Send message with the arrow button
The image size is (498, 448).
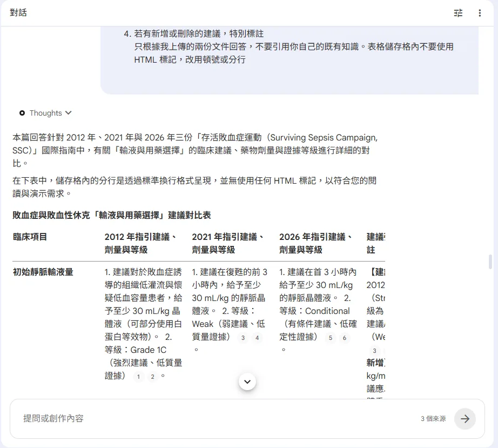pyautogui.click(x=465, y=419)
